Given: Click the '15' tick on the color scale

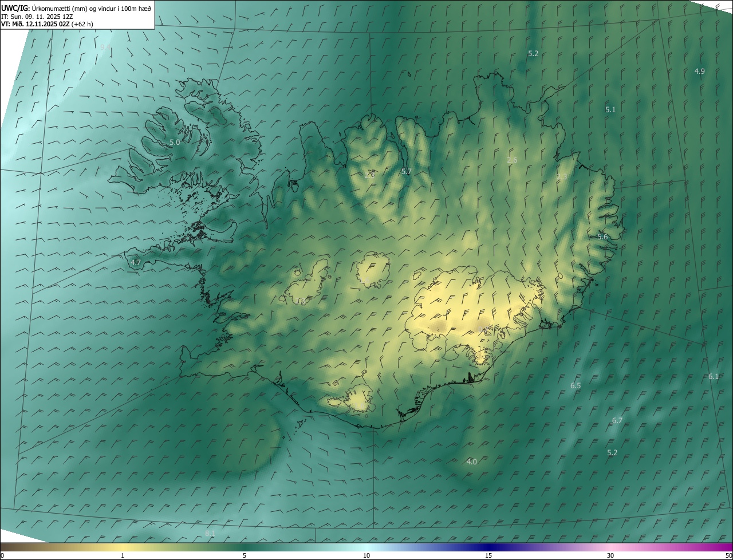Looking at the screenshot, I should point(488,556).
